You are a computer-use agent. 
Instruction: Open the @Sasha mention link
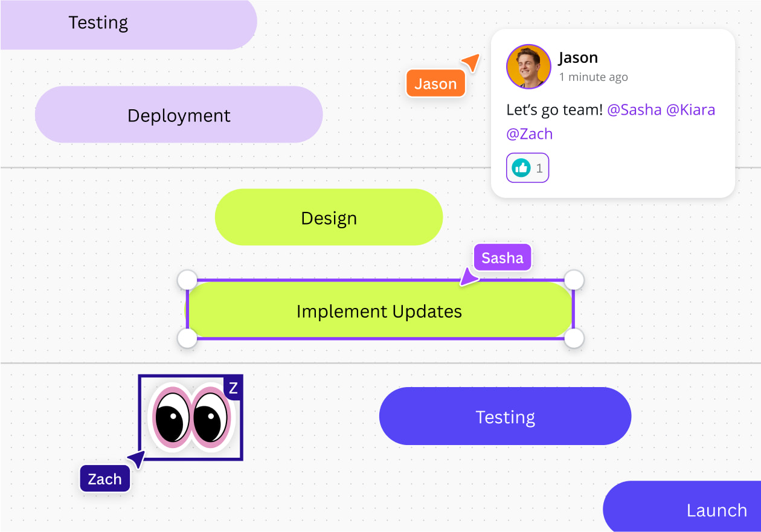[635, 110]
